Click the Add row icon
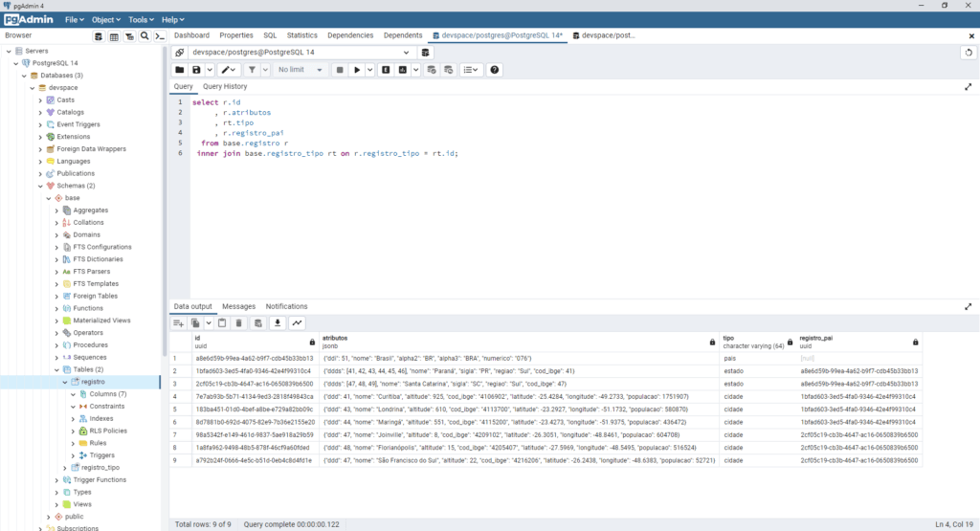This screenshot has height=531, width=980. tap(178, 323)
